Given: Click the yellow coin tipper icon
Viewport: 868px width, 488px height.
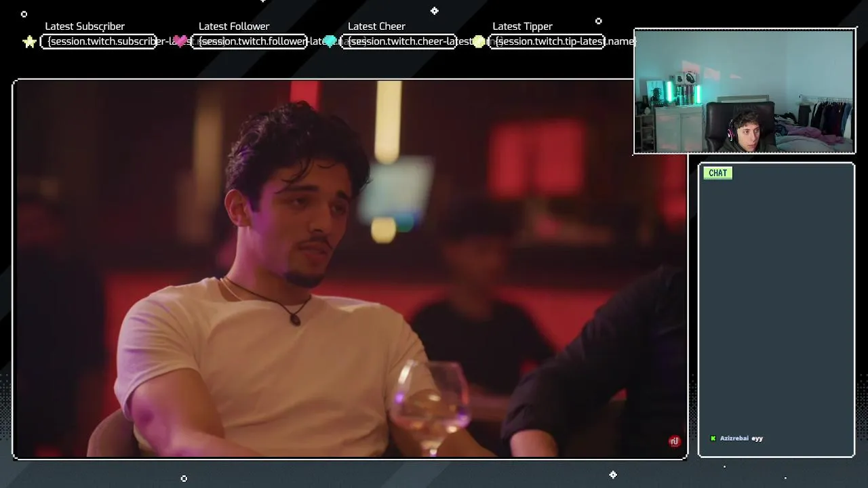Looking at the screenshot, I should (479, 41).
